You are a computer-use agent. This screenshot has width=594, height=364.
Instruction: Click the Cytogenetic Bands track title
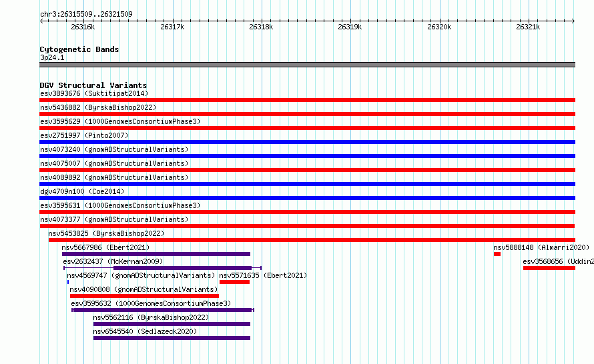pos(79,49)
